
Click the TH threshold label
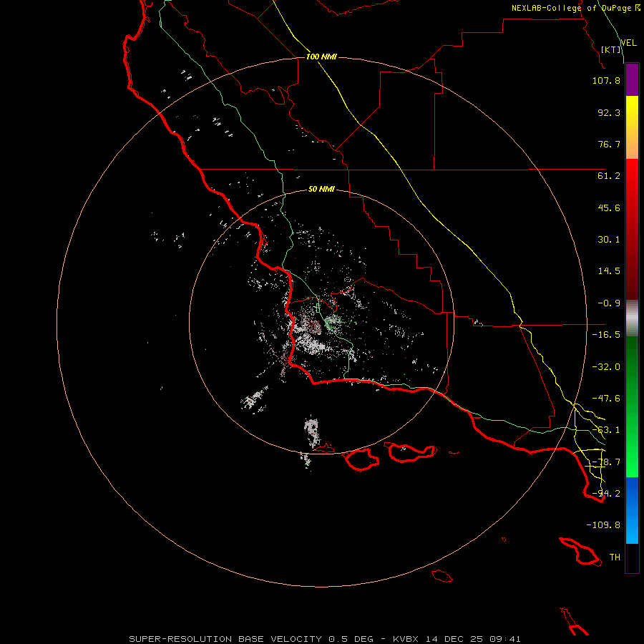tap(615, 557)
